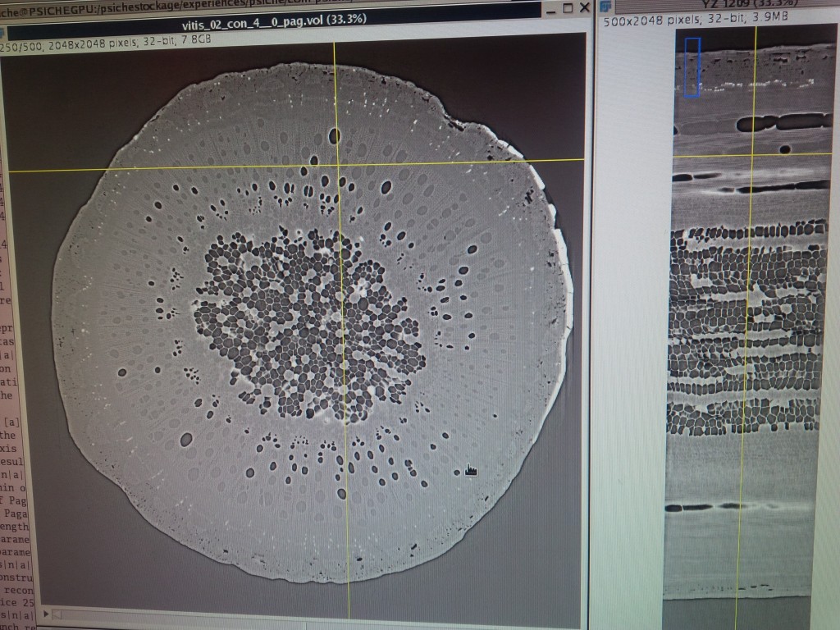This screenshot has width=840, height=630.
Task: Maximize the vitis_02_con_4 image window
Action: point(568,7)
